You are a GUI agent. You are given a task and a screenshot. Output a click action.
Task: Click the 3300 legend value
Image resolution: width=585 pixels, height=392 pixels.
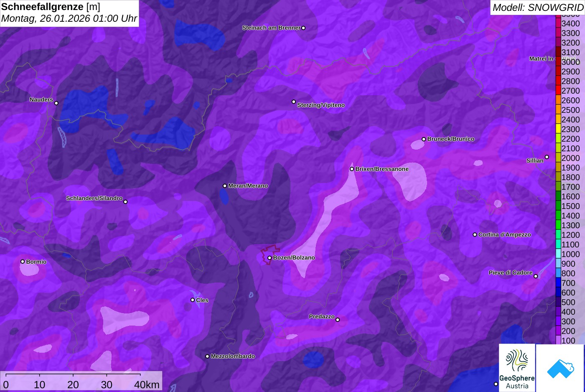tap(571, 33)
